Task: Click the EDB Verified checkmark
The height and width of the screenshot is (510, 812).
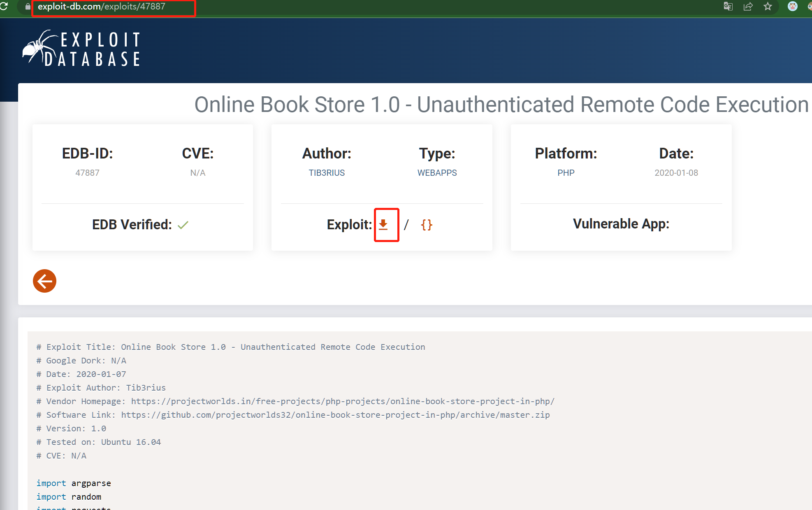Action: (183, 225)
